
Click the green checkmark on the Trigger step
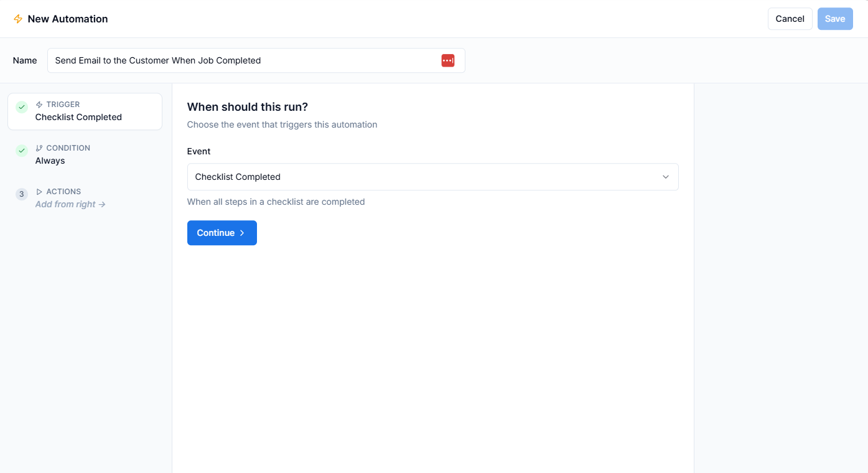point(21,106)
